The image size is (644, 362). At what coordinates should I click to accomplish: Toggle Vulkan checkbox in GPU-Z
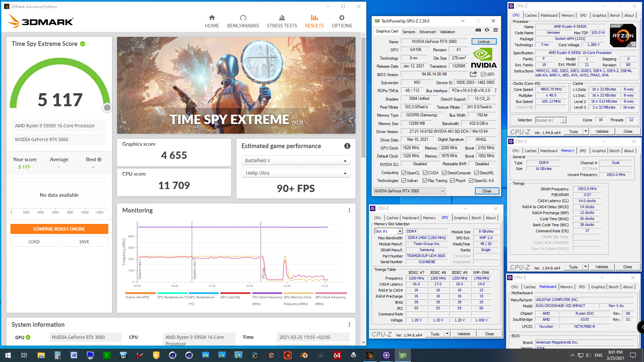click(404, 181)
